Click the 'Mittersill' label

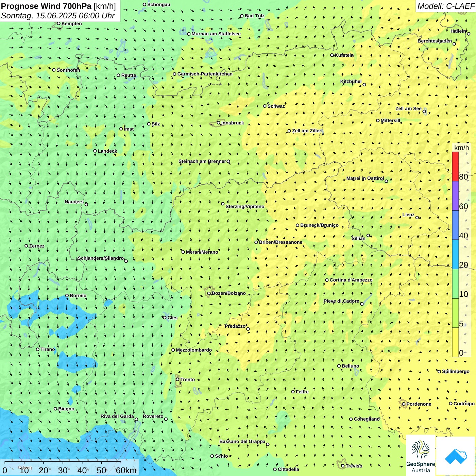tap(391, 120)
